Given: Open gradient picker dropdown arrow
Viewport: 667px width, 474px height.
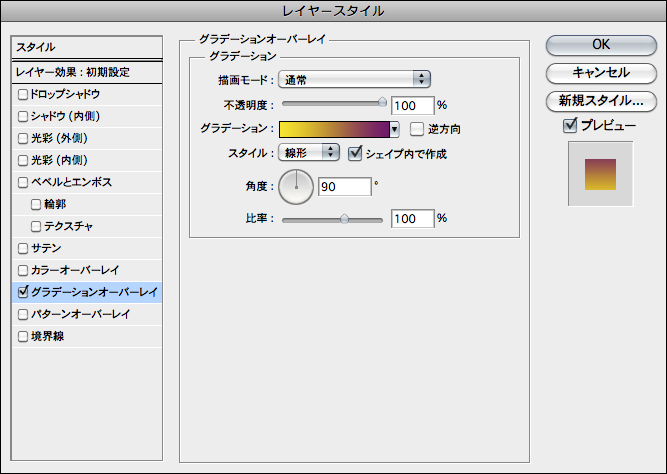Looking at the screenshot, I should pos(394,129).
